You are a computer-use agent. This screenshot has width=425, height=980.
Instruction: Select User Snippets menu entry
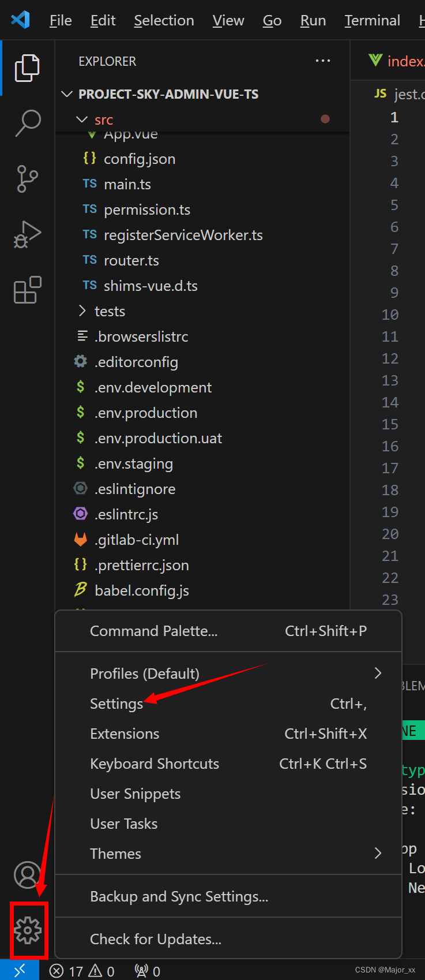(x=228, y=794)
